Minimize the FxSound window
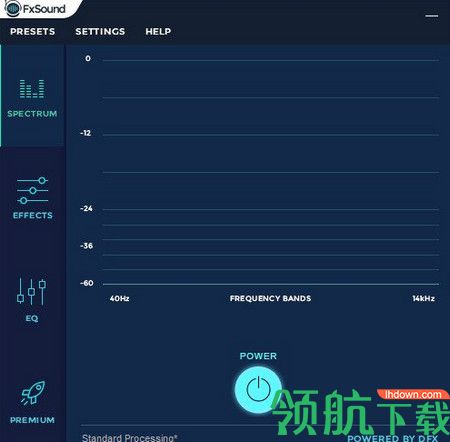Viewport: 450px width, 442px height. [432, 16]
